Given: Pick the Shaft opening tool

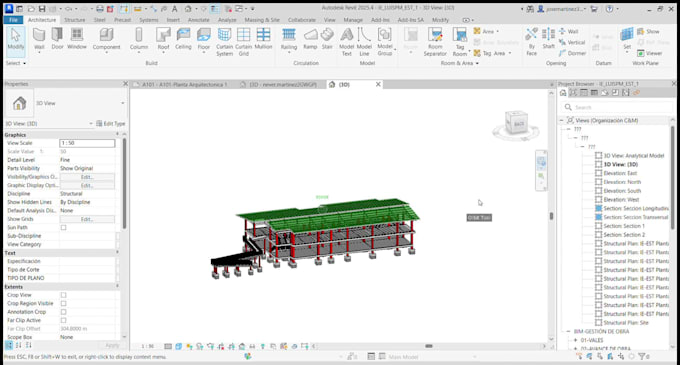Looking at the screenshot, I should click(549, 39).
